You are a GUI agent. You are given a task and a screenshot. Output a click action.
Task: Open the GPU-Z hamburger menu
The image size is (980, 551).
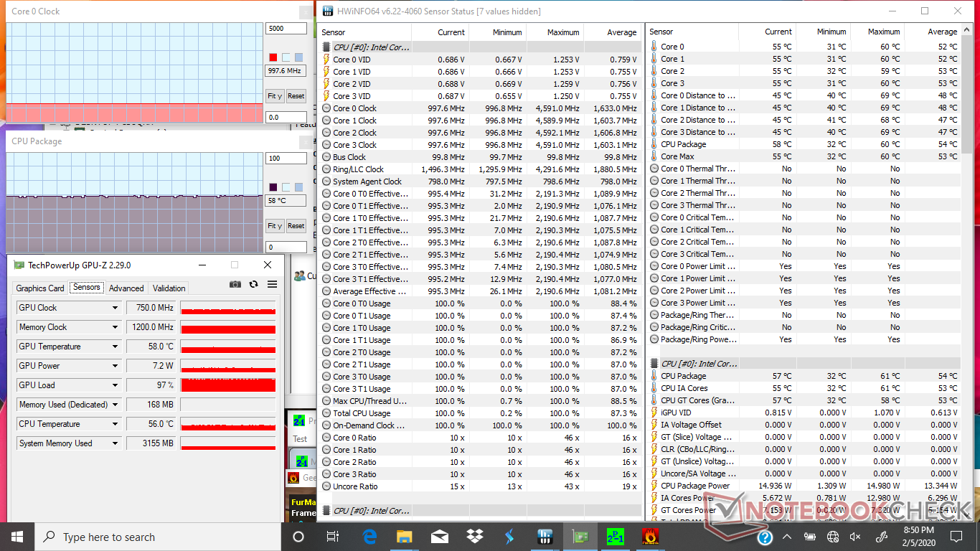coord(272,285)
